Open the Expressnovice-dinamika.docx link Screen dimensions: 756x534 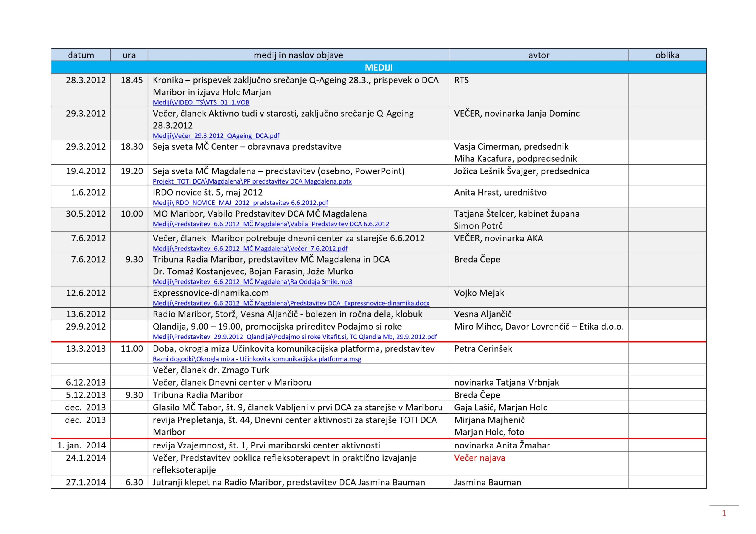pos(291,303)
